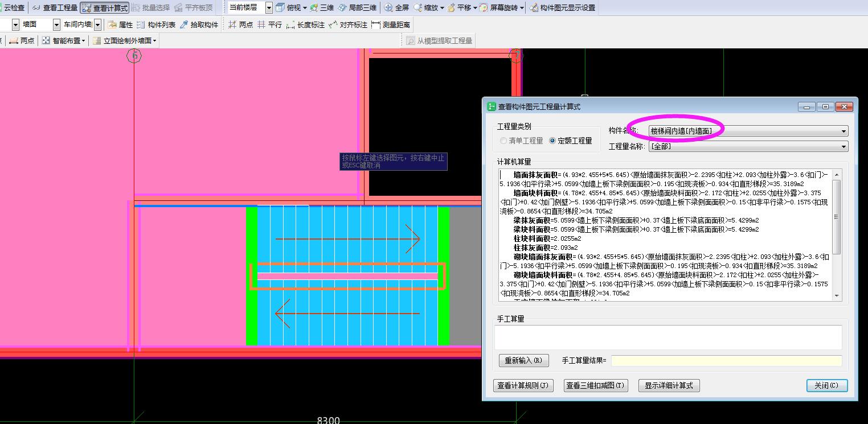
Task: Select the 定额工程量 radio button
Action: coord(570,141)
